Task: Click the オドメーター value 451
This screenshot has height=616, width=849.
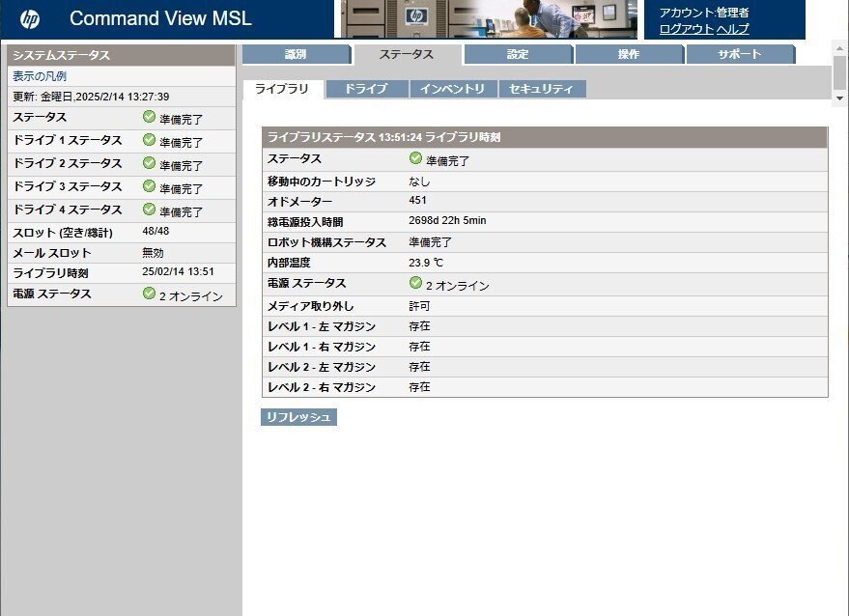Action: coord(417,200)
